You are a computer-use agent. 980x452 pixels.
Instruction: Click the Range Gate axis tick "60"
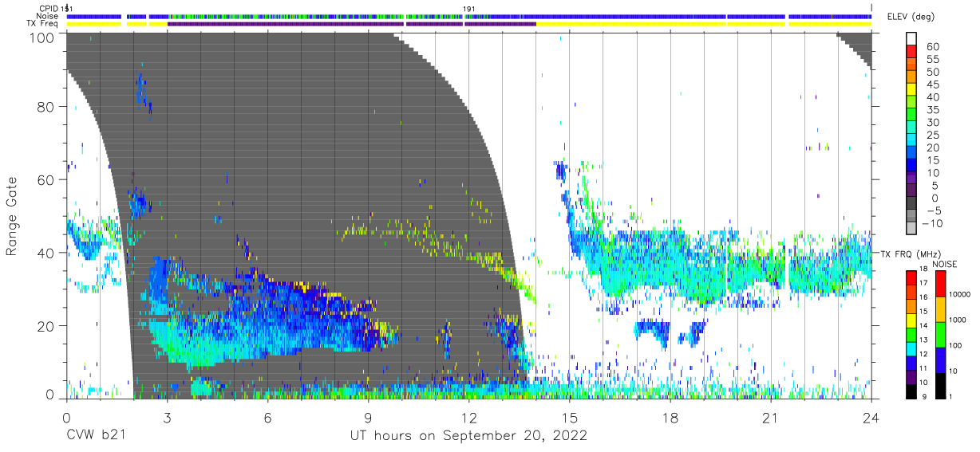click(x=45, y=179)
